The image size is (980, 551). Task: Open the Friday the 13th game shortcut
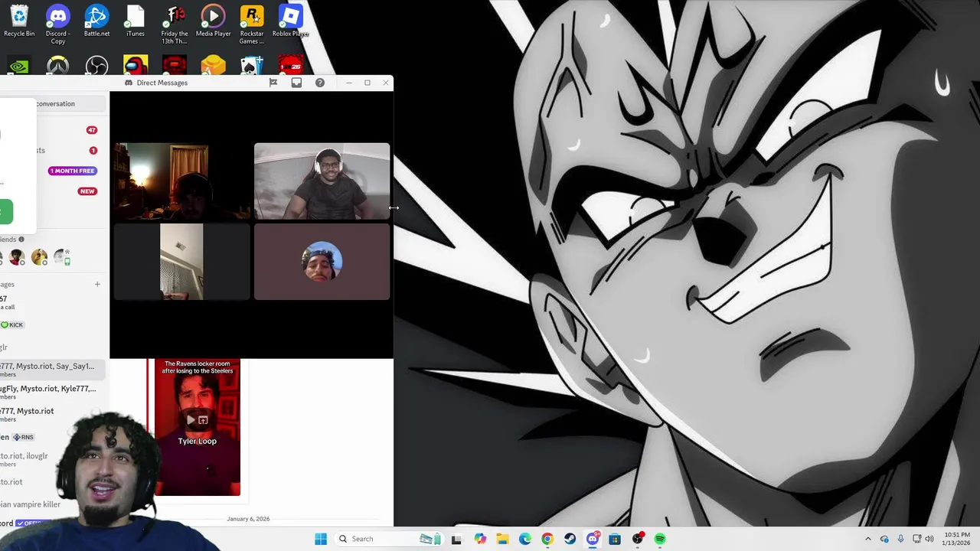(175, 24)
